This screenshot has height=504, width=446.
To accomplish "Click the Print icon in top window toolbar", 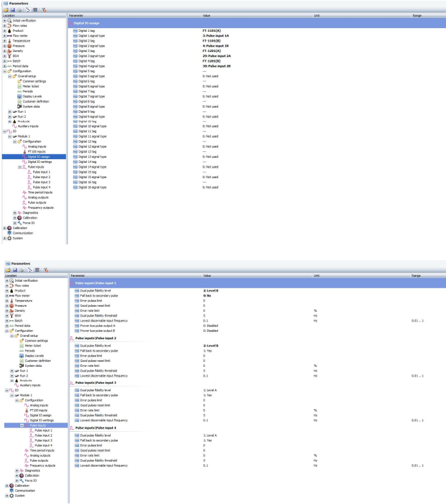I will coord(20,10).
